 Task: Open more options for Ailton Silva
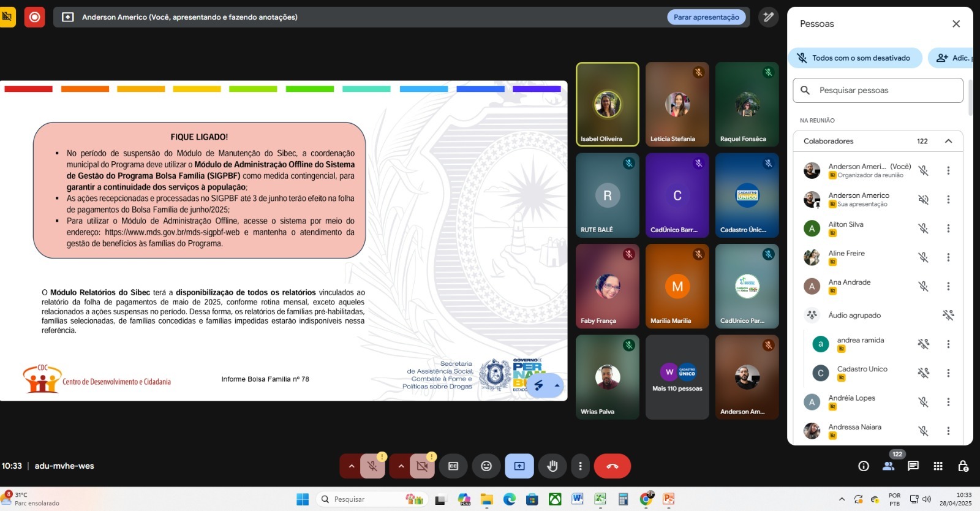pos(948,229)
